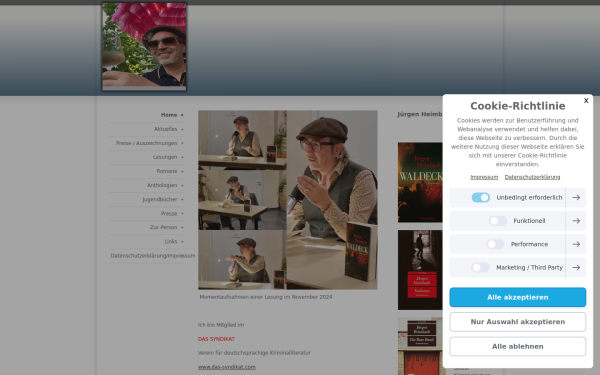This screenshot has width=600, height=375.
Task: Enable the Marketing / Third Party switch
Action: tap(481, 267)
